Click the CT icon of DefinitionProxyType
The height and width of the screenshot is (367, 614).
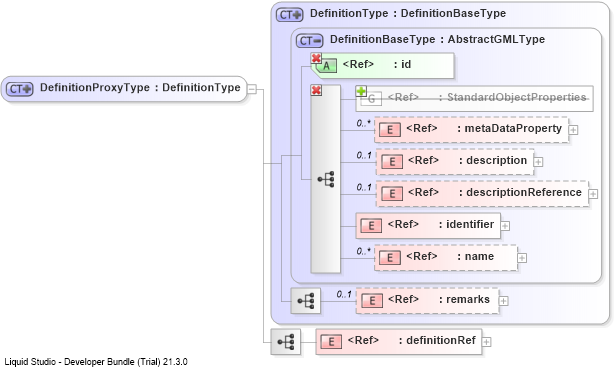coord(20,89)
